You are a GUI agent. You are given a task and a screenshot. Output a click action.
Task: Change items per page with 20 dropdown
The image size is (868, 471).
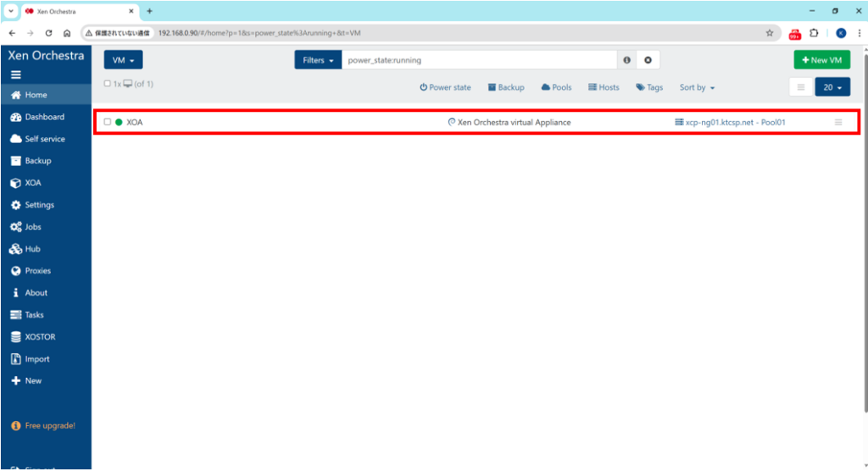pyautogui.click(x=832, y=87)
